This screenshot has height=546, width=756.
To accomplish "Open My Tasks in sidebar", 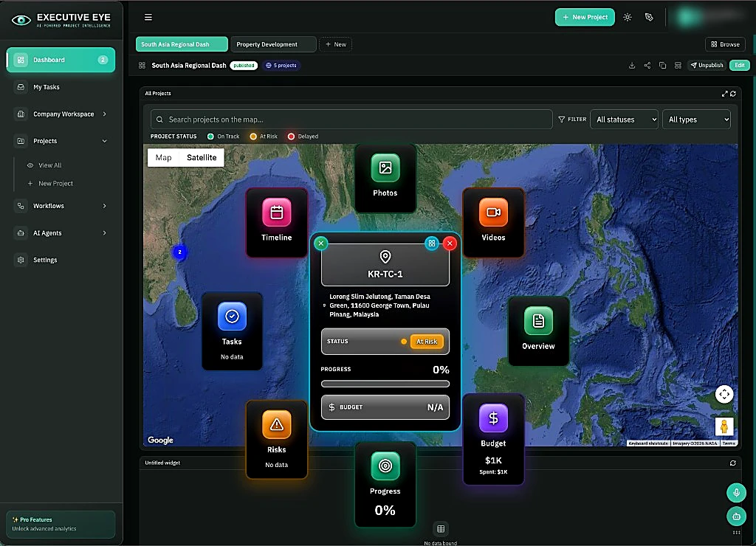I will point(61,87).
